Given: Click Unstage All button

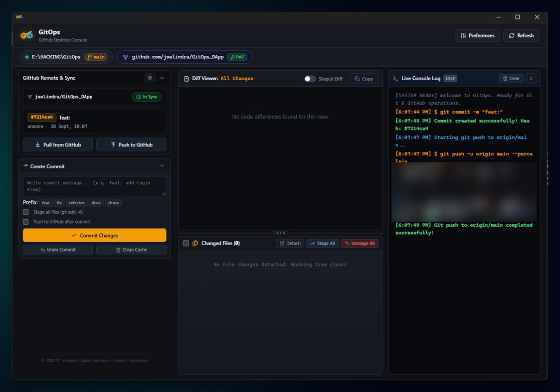Looking at the screenshot, I should 359,243.
